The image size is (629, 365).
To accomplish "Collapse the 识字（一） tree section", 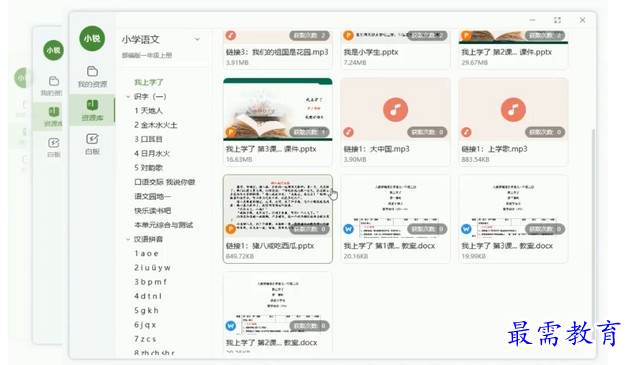I will click(x=128, y=96).
